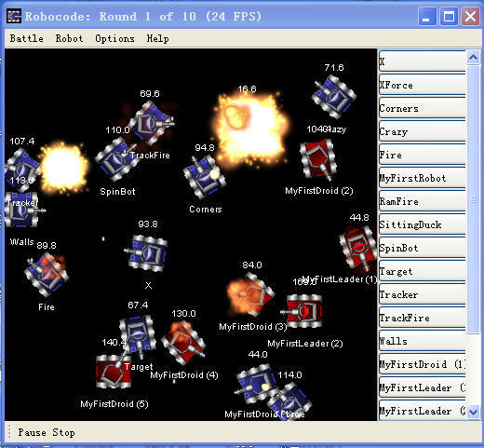Image resolution: width=484 pixels, height=448 pixels.
Task: Click the red MyFirstDroid (5) tank
Action: coord(114,371)
